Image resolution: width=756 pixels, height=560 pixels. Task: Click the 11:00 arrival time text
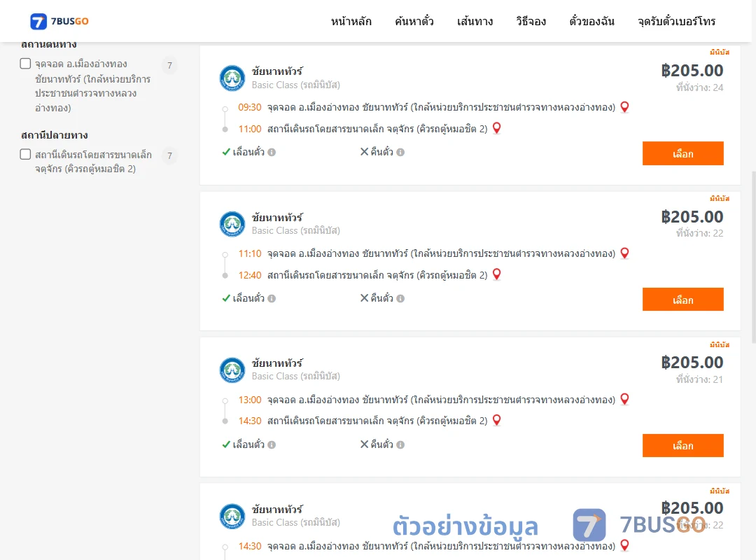tap(250, 129)
